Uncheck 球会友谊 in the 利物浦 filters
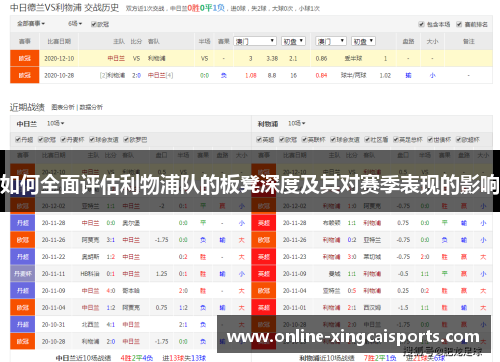Screen dimensions: 500x362 click(x=333, y=139)
